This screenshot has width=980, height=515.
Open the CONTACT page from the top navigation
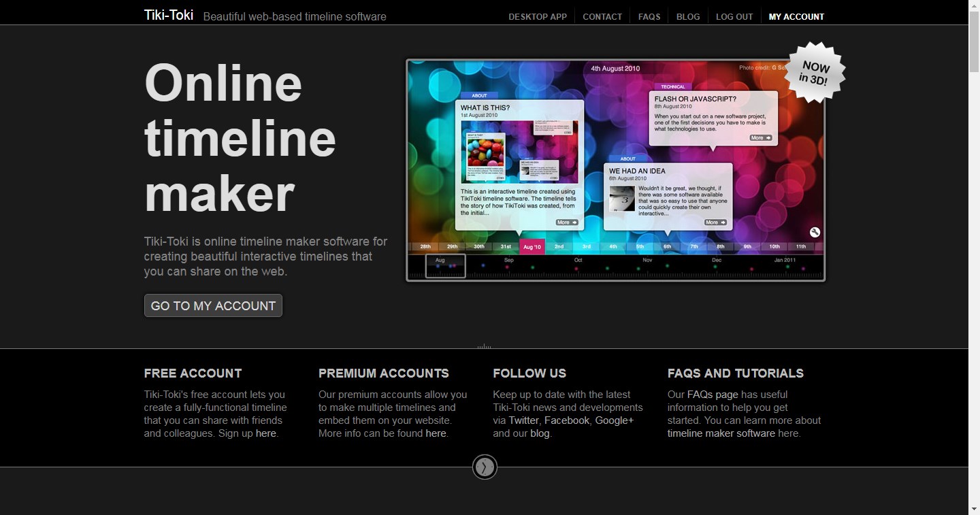(x=602, y=17)
